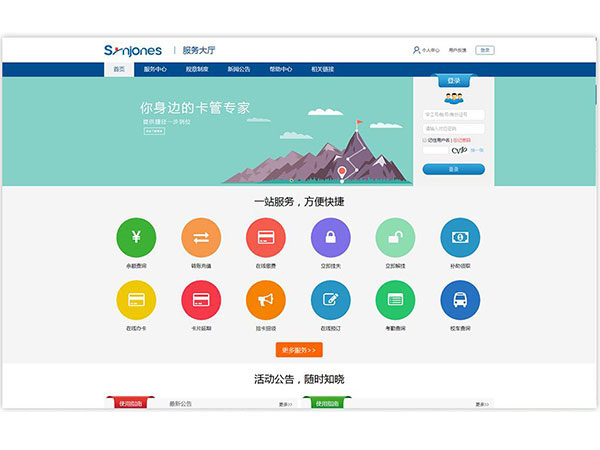Viewport: 600px width, 450px height.
Task: Click the purple locked padlock icon
Action: point(330,237)
